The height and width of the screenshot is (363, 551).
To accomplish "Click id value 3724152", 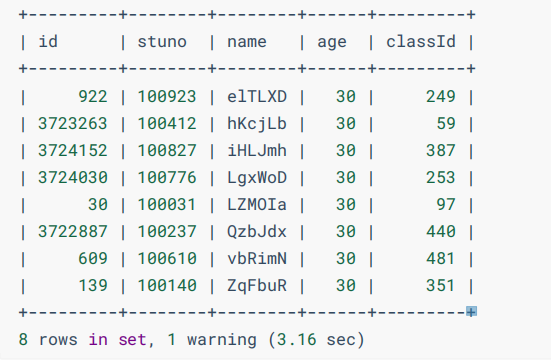I will tap(73, 150).
